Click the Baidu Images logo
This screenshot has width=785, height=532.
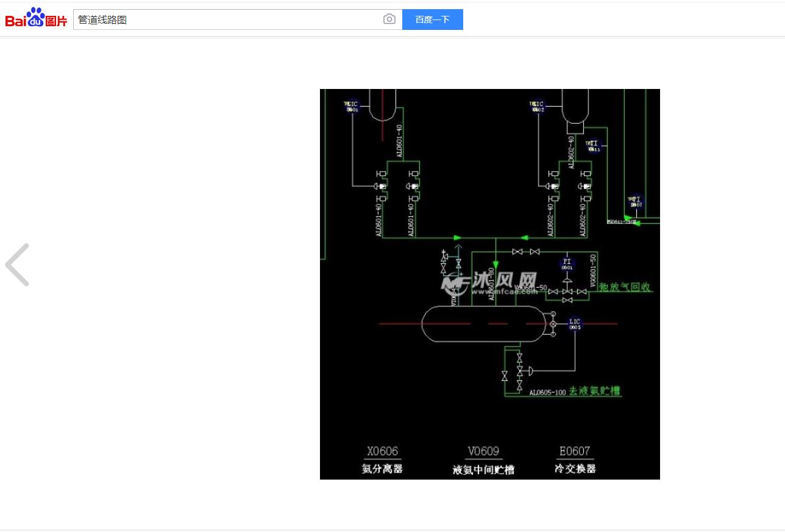(x=36, y=18)
